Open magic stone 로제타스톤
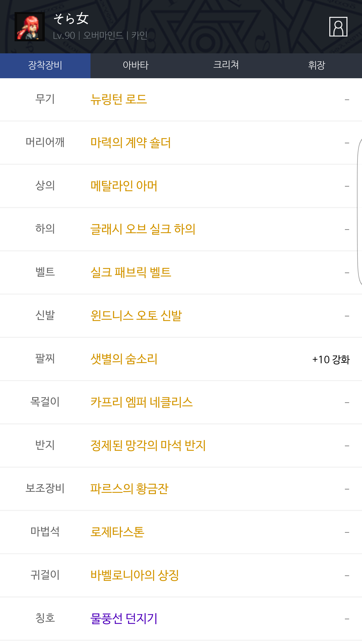 click(x=117, y=532)
